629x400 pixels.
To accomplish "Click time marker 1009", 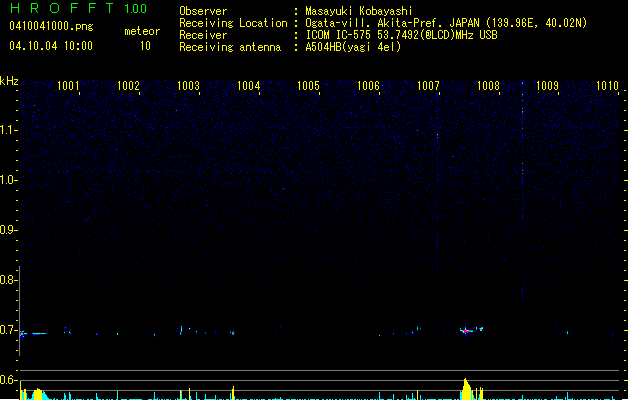I will [547, 86].
